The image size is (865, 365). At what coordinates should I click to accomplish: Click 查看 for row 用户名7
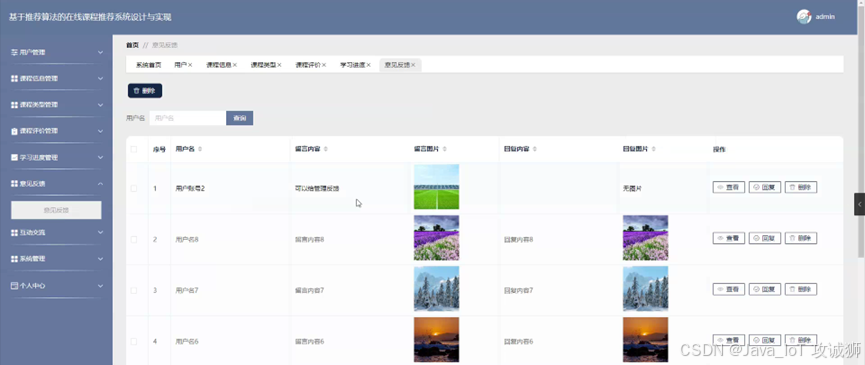(x=729, y=289)
